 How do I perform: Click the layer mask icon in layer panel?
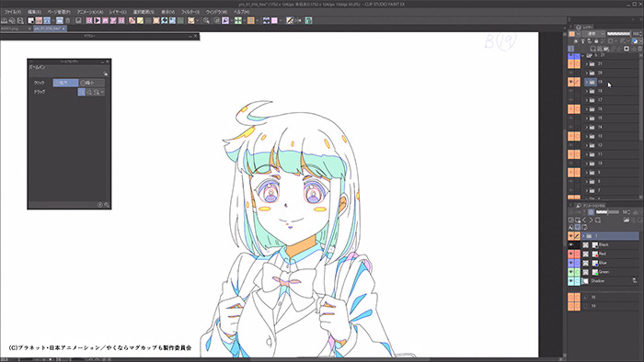click(627, 49)
